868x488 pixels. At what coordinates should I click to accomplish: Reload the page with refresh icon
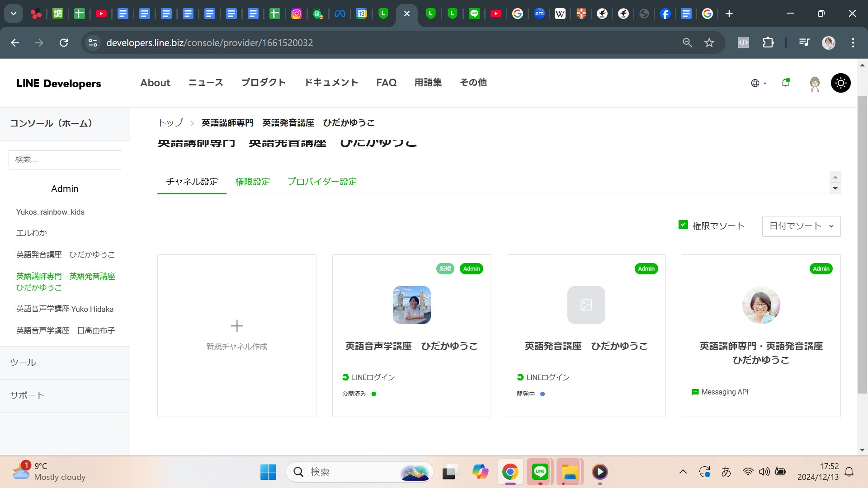pyautogui.click(x=64, y=42)
